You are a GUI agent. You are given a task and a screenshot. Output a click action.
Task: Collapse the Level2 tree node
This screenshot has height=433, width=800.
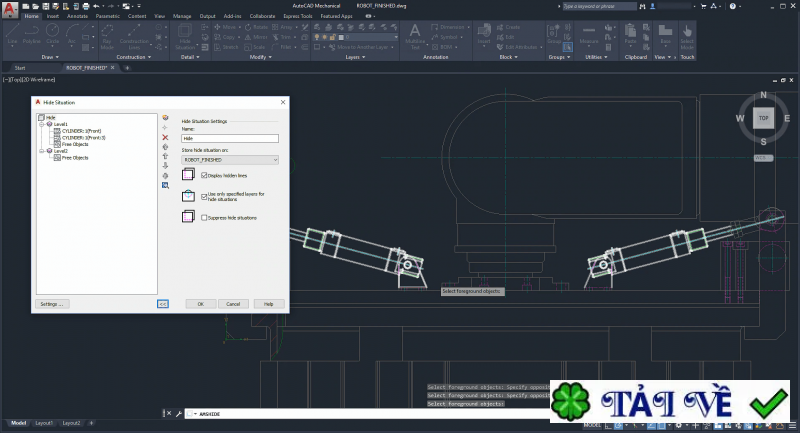[x=41, y=151]
